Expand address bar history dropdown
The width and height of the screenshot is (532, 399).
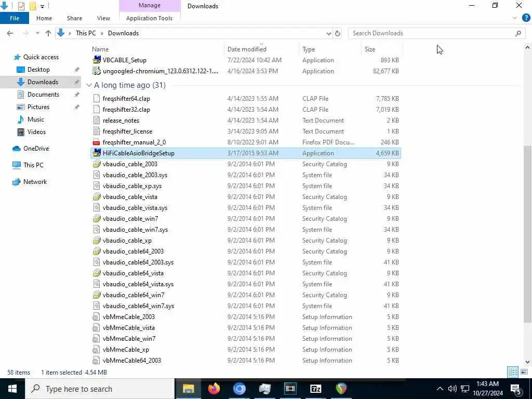[328, 33]
